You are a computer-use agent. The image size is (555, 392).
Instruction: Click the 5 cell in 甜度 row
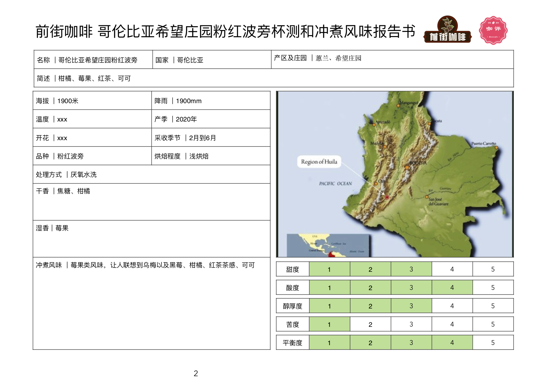pyautogui.click(x=493, y=269)
